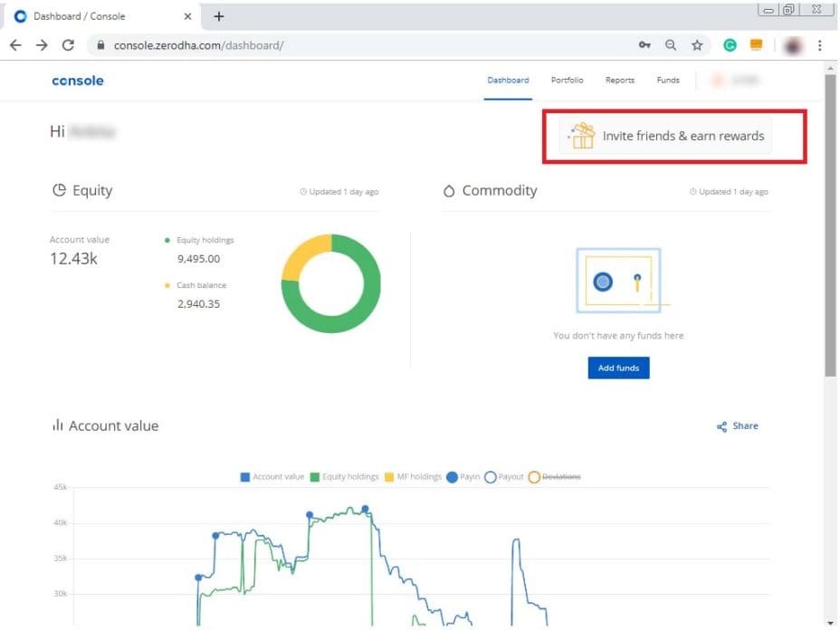
Task: Open the Chrome profile avatar menu
Action: [x=792, y=44]
